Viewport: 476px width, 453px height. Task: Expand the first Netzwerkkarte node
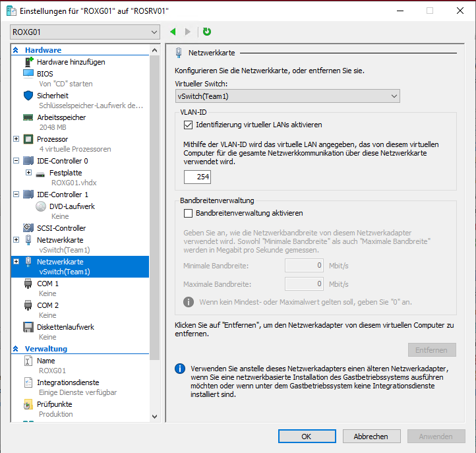click(16, 240)
